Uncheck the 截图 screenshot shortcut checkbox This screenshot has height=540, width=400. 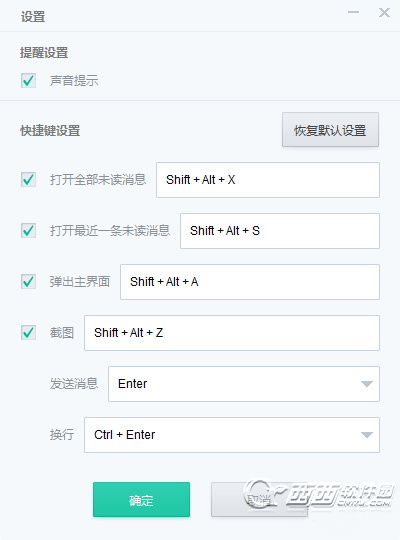28,332
